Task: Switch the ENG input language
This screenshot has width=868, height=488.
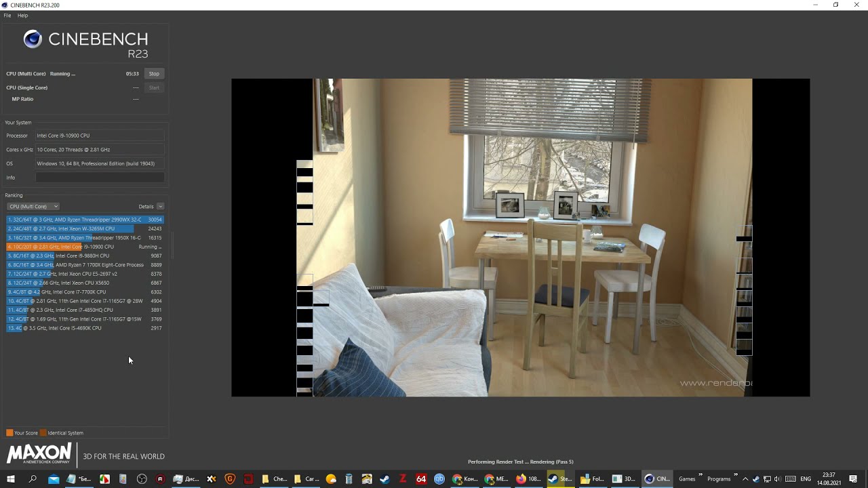Action: [806, 479]
